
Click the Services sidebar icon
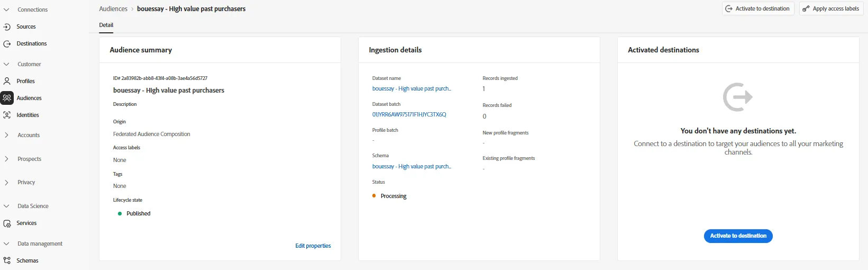[7, 223]
